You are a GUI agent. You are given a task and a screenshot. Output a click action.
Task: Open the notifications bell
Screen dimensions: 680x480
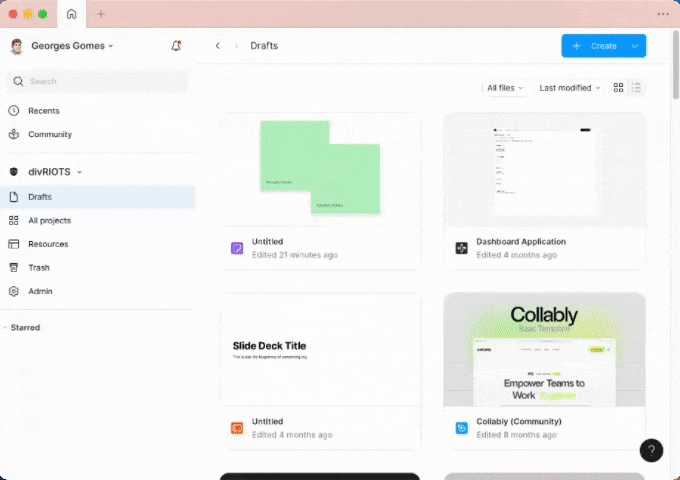(x=176, y=46)
